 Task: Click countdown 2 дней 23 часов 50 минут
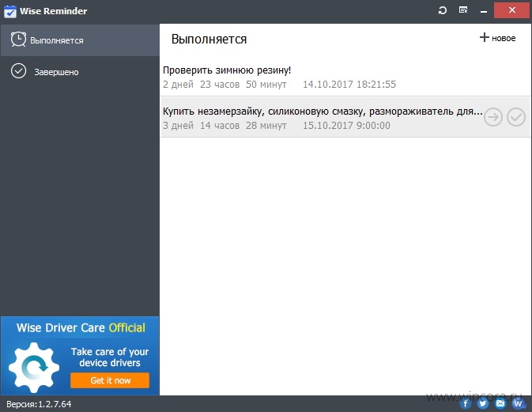[x=224, y=84]
